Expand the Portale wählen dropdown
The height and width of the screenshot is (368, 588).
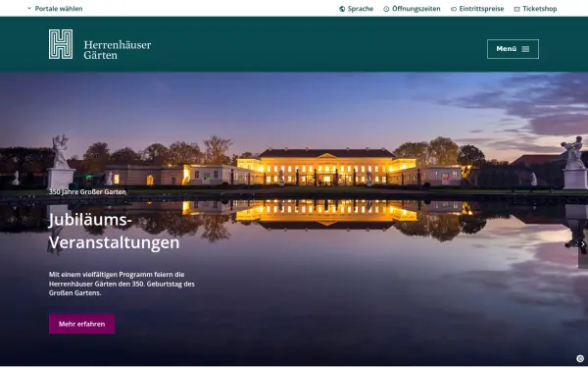[55, 9]
